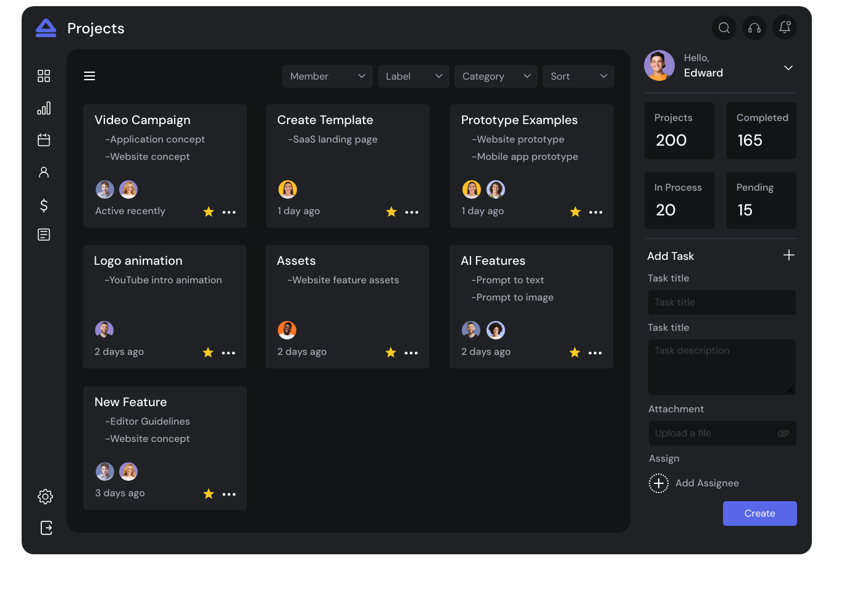Open the hamburger menu above project cards
852x616 pixels.
pyautogui.click(x=90, y=76)
